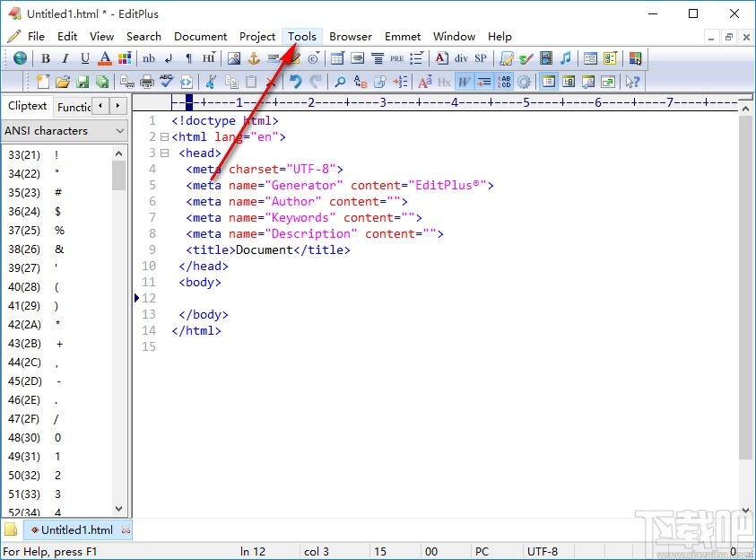Click the Font Color icon

pyautogui.click(x=105, y=58)
